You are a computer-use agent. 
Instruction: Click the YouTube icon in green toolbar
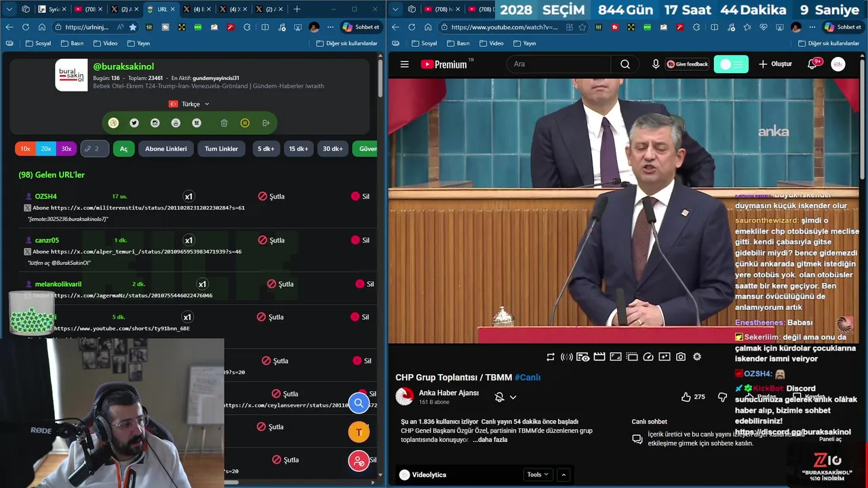click(176, 123)
